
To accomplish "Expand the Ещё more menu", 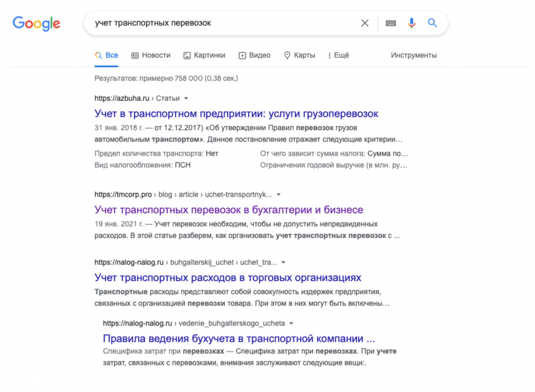I will (338, 55).
